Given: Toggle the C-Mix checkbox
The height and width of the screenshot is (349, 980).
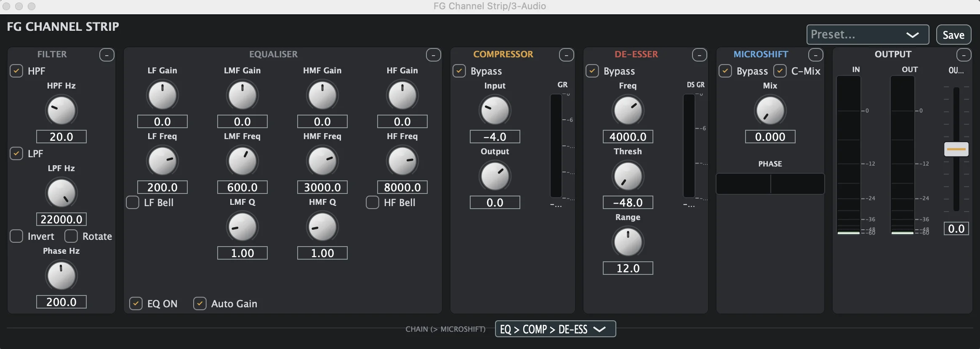Looking at the screenshot, I should (780, 71).
